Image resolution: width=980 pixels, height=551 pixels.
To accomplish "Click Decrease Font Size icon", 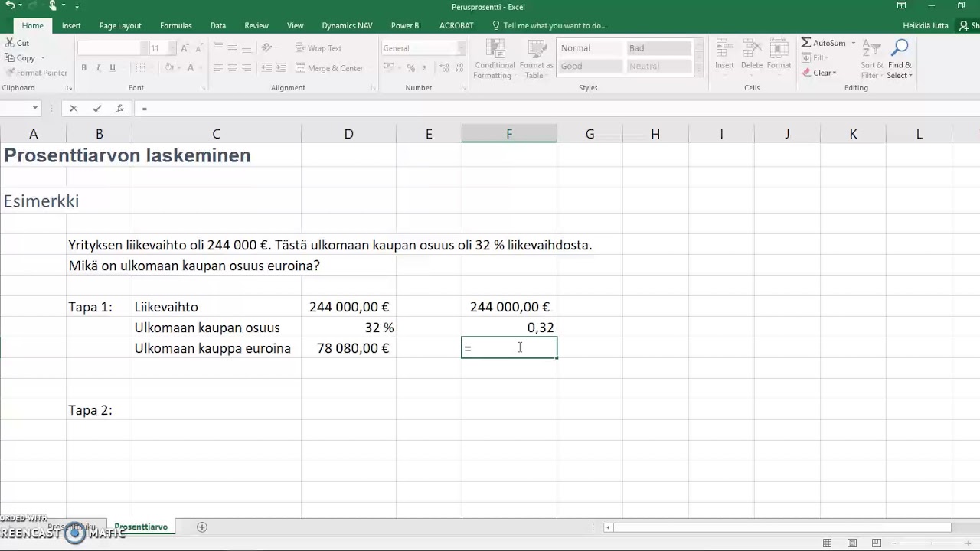I will pos(198,48).
